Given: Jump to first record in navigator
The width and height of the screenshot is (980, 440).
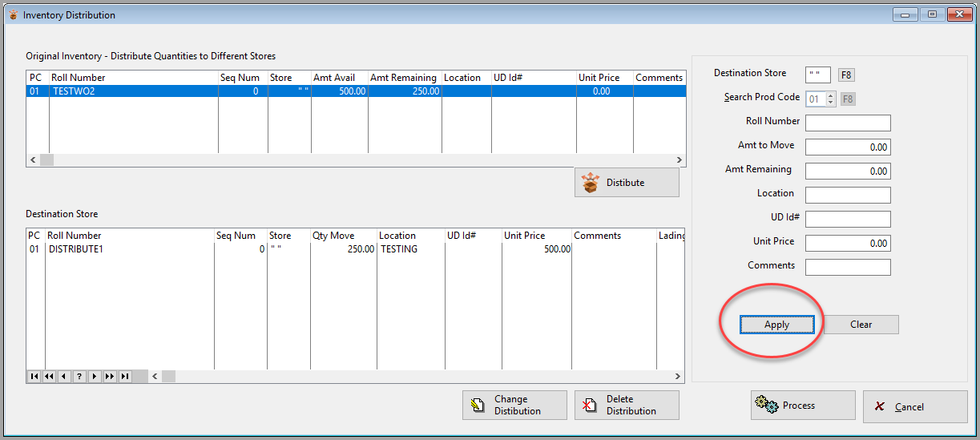Looking at the screenshot, I should (34, 376).
